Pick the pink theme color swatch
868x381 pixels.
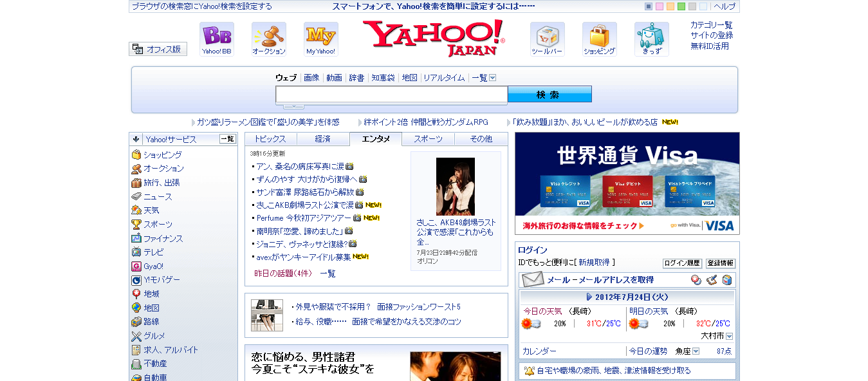click(660, 6)
